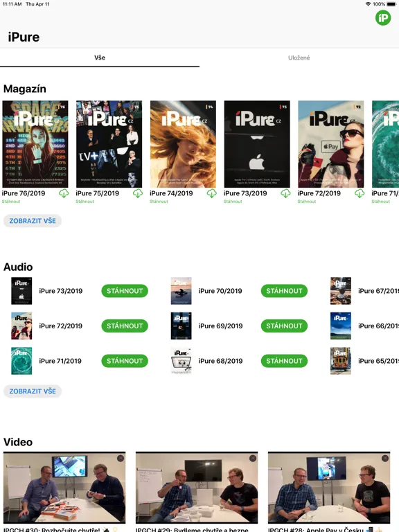Play the IPGCH #30 video
Image resolution: width=399 pixels, height=532 pixels.
coord(64,488)
